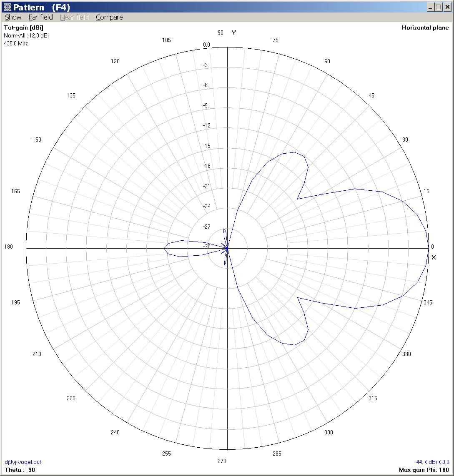Click the '-44. < dBi < 0.0' range text
Image resolution: width=454 pixels, height=476 pixels.
point(431,462)
